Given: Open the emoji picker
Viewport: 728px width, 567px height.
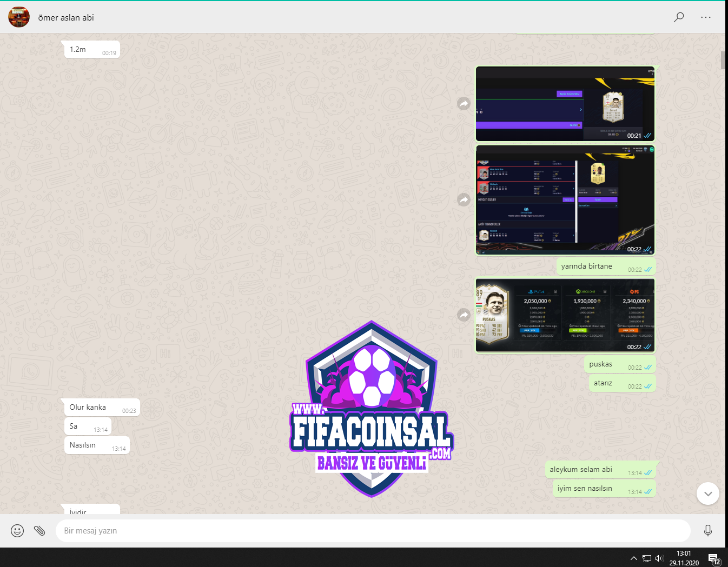Looking at the screenshot, I should click(17, 531).
